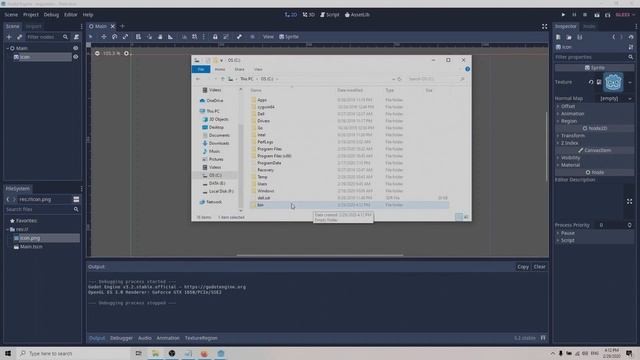This screenshot has width=640, height=360.
Task: Open the View menu in 2D toolbar
Action: 268,37
